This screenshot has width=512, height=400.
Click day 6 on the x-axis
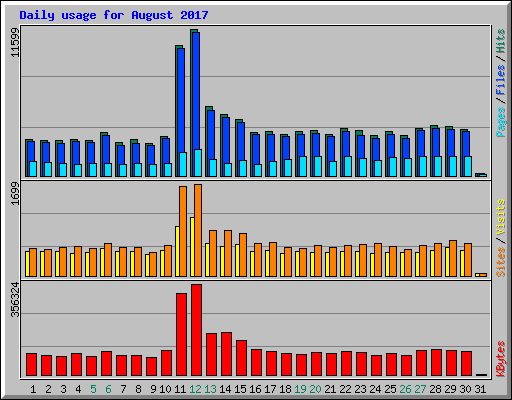(x=108, y=389)
